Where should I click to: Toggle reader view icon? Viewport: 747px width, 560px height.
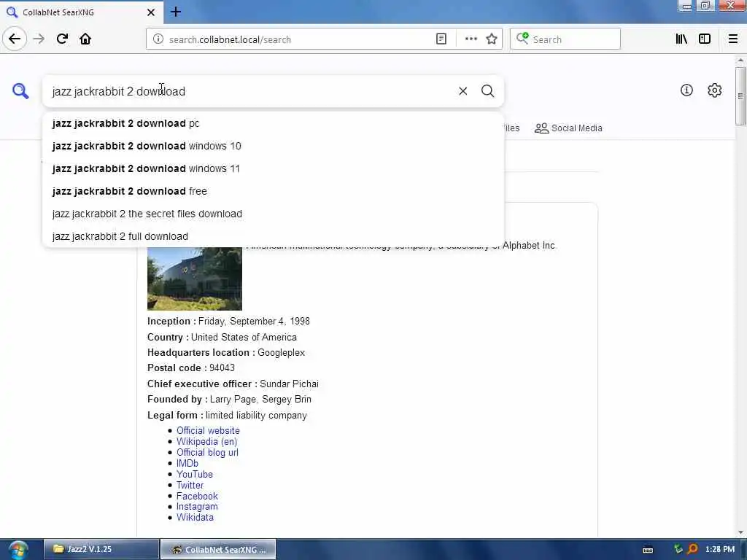coord(441,39)
